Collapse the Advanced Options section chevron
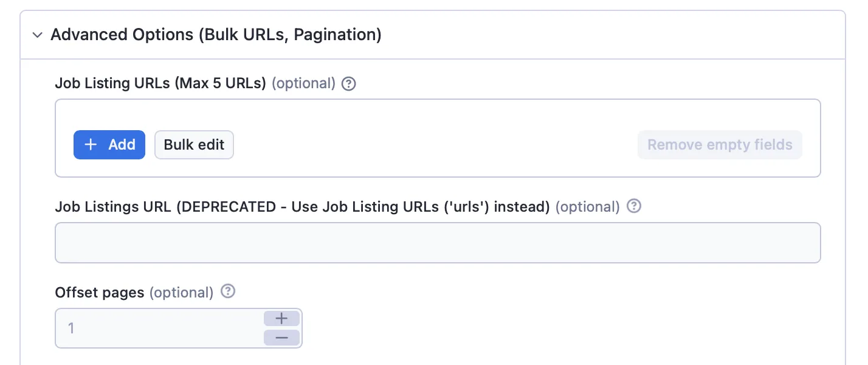Screen dimensions: 868x365 point(38,35)
